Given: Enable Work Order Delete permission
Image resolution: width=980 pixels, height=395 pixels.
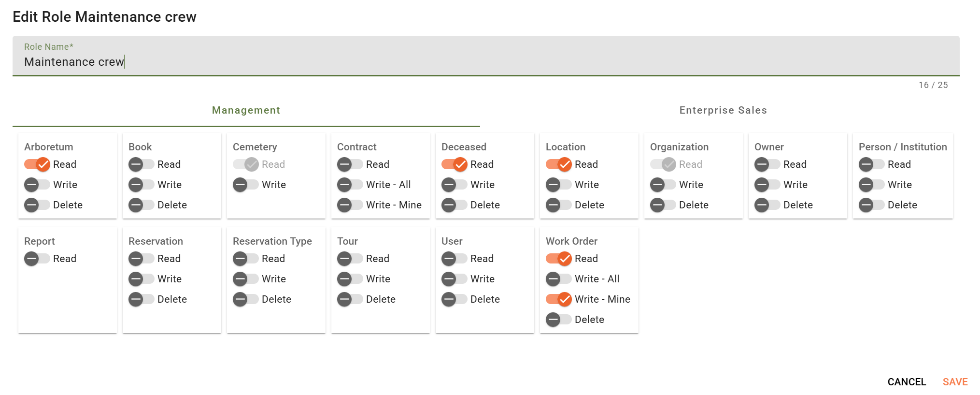Looking at the screenshot, I should tap(559, 320).
